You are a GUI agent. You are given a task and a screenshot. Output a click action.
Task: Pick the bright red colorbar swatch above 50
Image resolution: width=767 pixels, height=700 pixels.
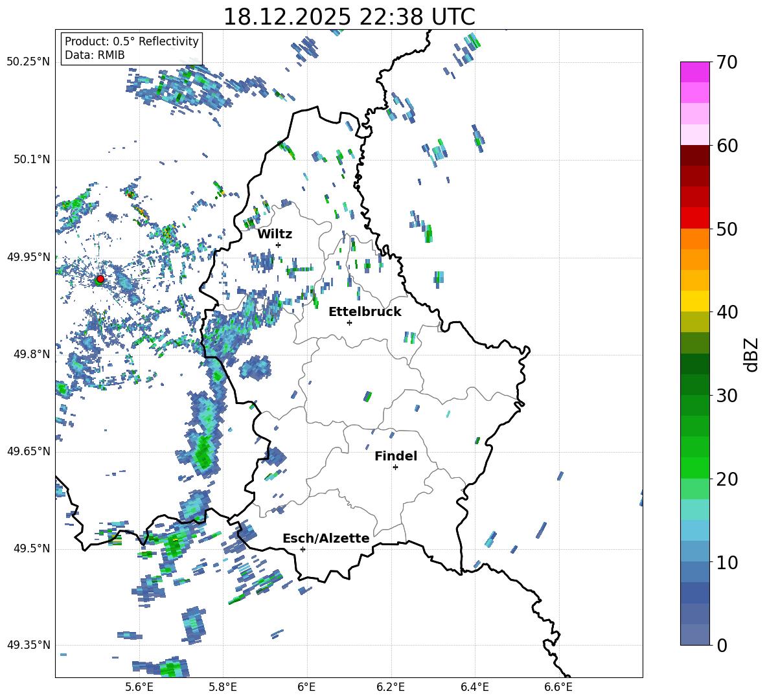click(695, 218)
